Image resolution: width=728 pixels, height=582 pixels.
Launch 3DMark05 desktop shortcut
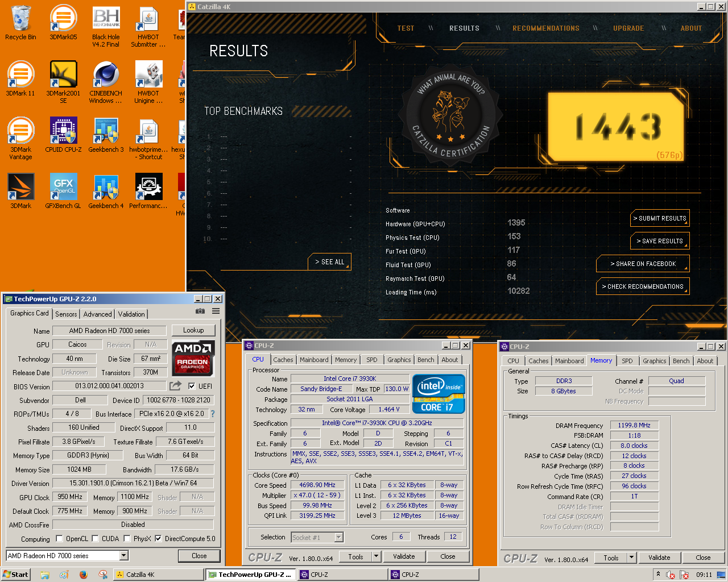(x=63, y=23)
